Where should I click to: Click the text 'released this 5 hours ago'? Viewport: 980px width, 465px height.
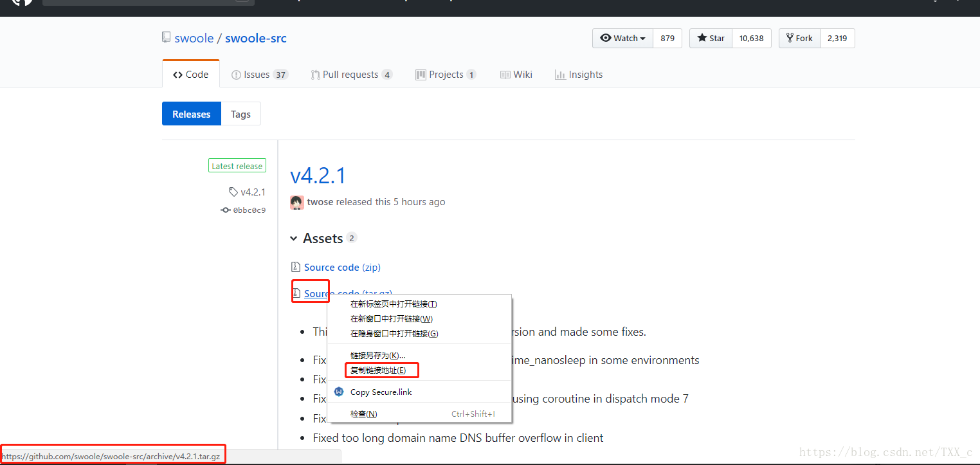pyautogui.click(x=391, y=202)
